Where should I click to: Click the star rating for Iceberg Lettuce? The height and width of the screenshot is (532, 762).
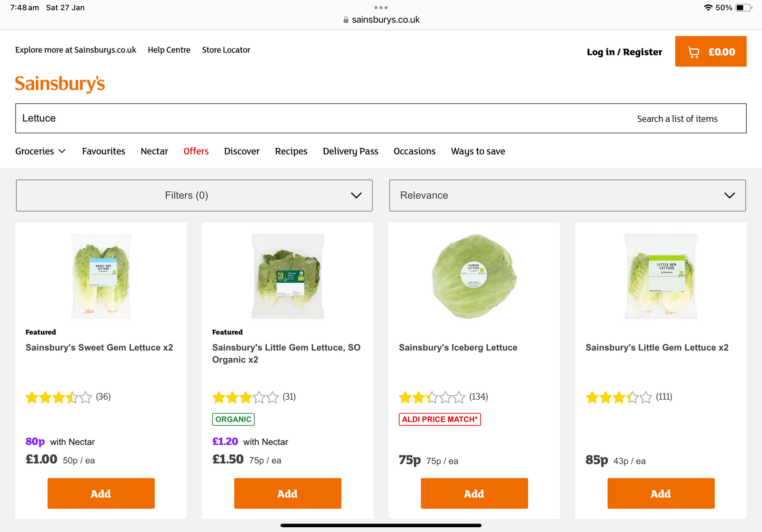coord(431,397)
